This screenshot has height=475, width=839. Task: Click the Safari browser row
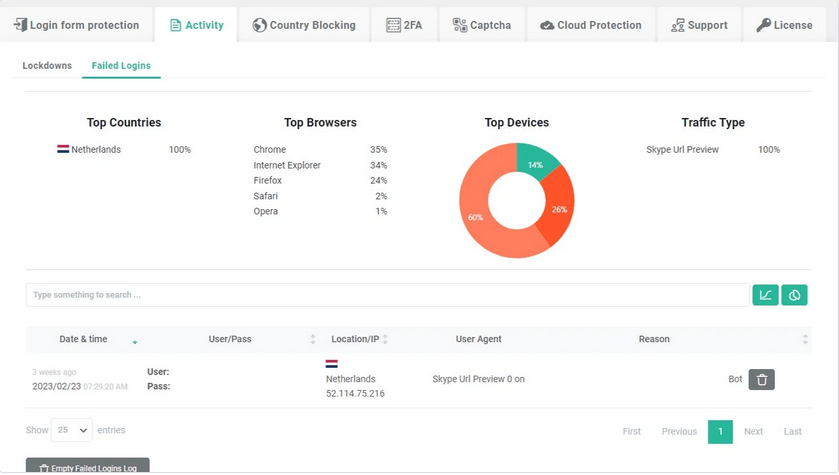pos(320,196)
